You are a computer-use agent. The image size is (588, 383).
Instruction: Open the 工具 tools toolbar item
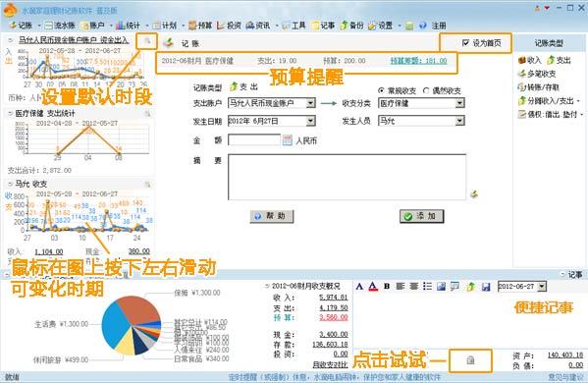click(x=294, y=26)
